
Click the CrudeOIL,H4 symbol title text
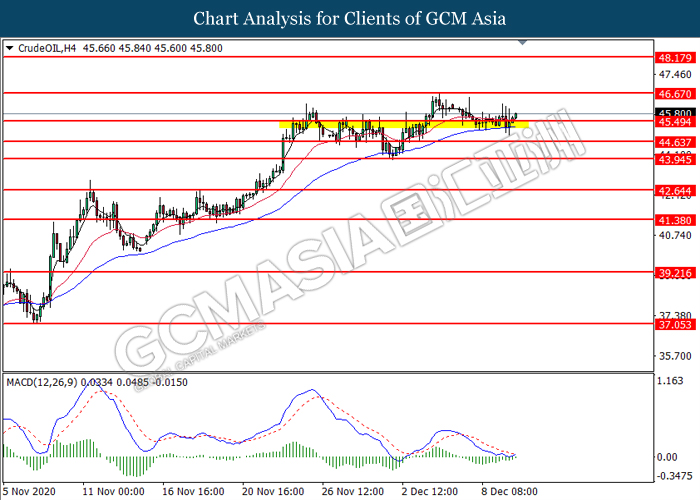tap(47, 48)
